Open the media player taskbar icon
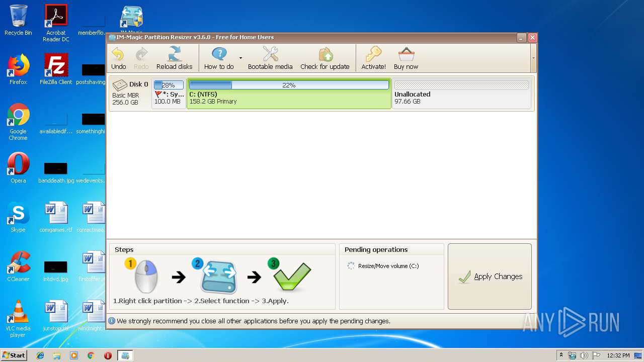This screenshot has height=362, width=644. [74, 355]
